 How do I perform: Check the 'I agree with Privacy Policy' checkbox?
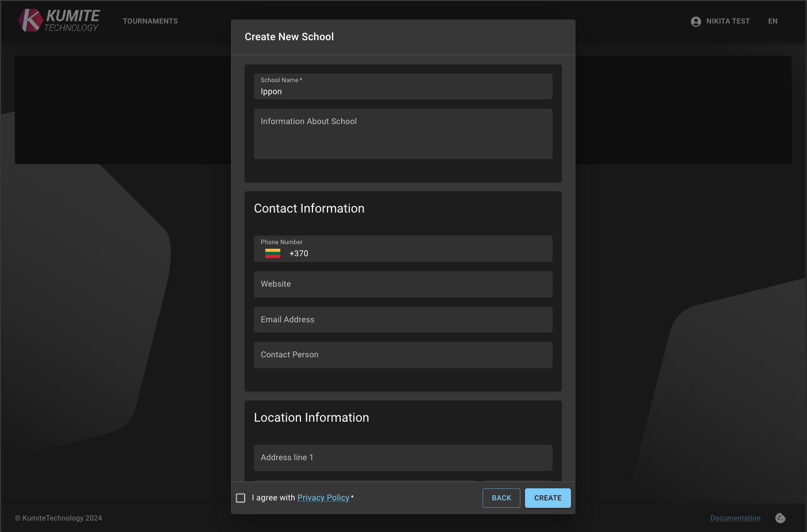[x=241, y=498]
